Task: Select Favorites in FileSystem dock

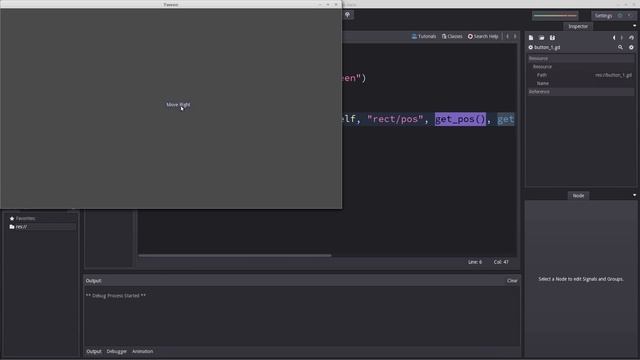Action: coord(25,218)
